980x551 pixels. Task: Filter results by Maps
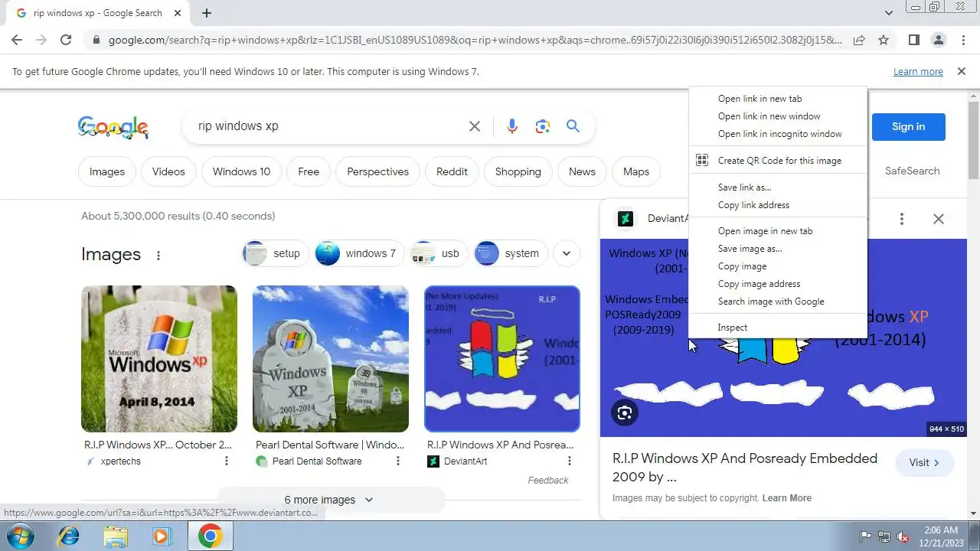(x=636, y=171)
